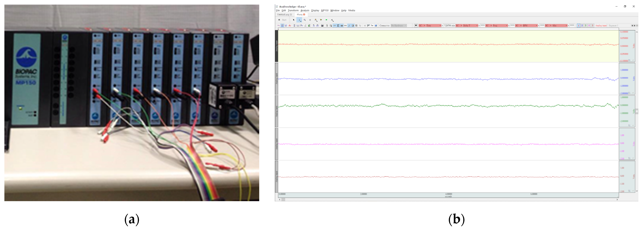Select the I-beam selection tool
Screen dimensions: 644x229
pyautogui.click(x=299, y=20)
